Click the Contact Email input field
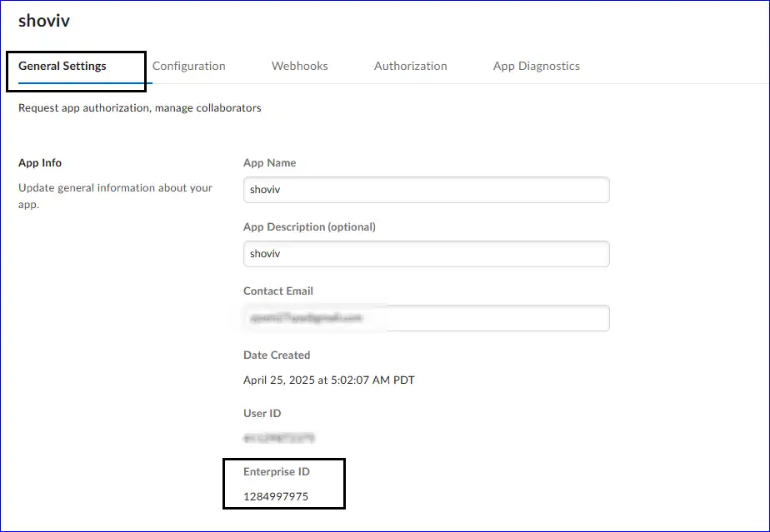 click(426, 318)
